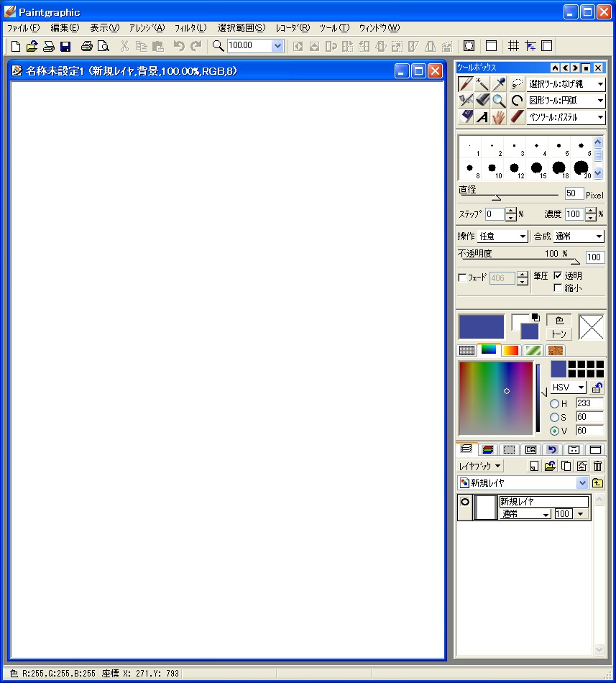Toggle visibility eye of 新規レイヤ

pyautogui.click(x=465, y=502)
